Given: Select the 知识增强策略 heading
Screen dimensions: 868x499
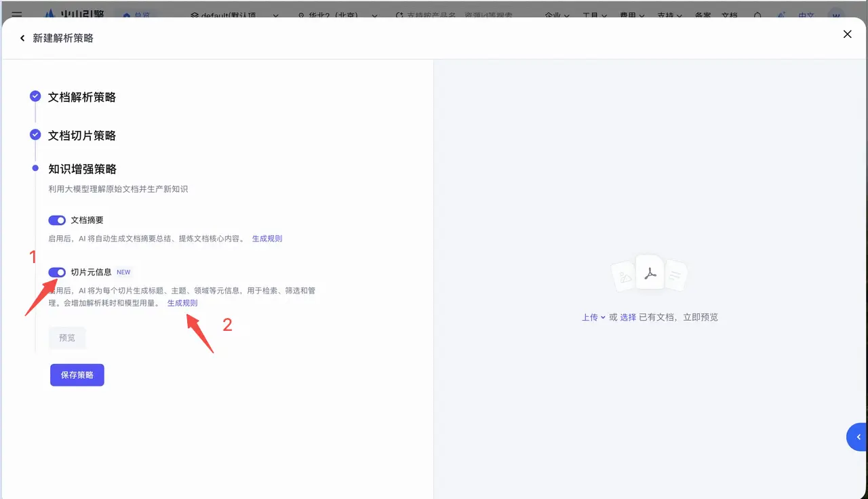Looking at the screenshot, I should tap(82, 169).
